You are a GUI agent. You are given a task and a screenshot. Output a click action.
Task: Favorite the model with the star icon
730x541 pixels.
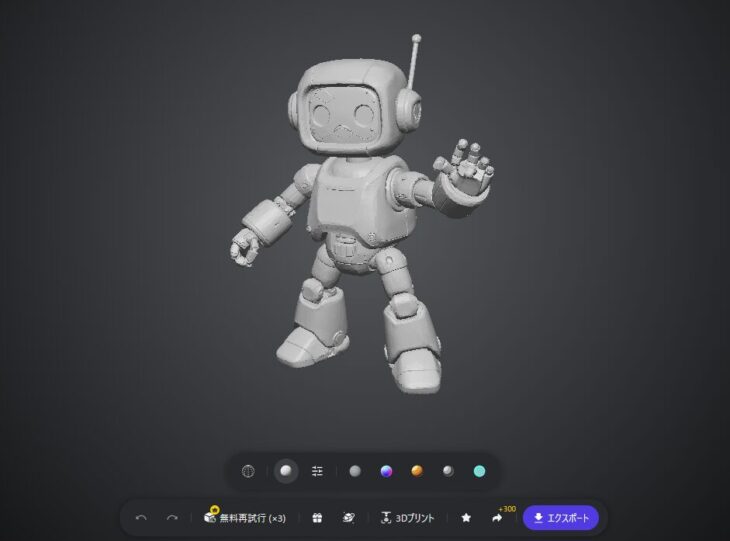tap(466, 518)
